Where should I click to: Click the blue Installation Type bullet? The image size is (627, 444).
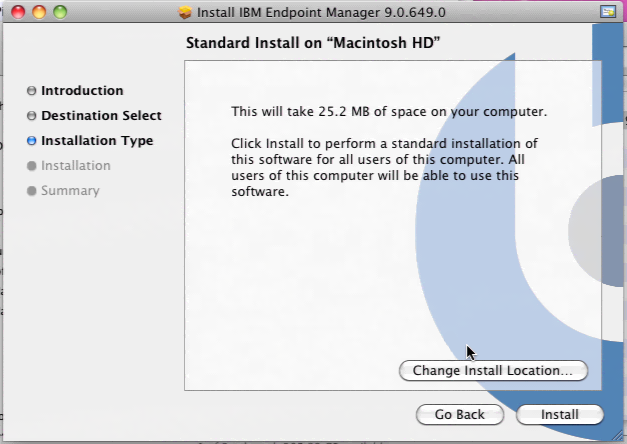click(32, 141)
